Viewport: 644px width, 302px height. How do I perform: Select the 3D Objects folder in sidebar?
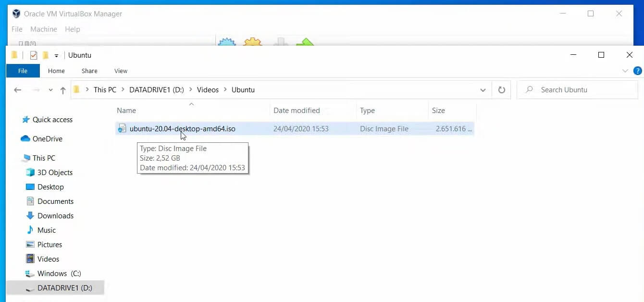(55, 173)
